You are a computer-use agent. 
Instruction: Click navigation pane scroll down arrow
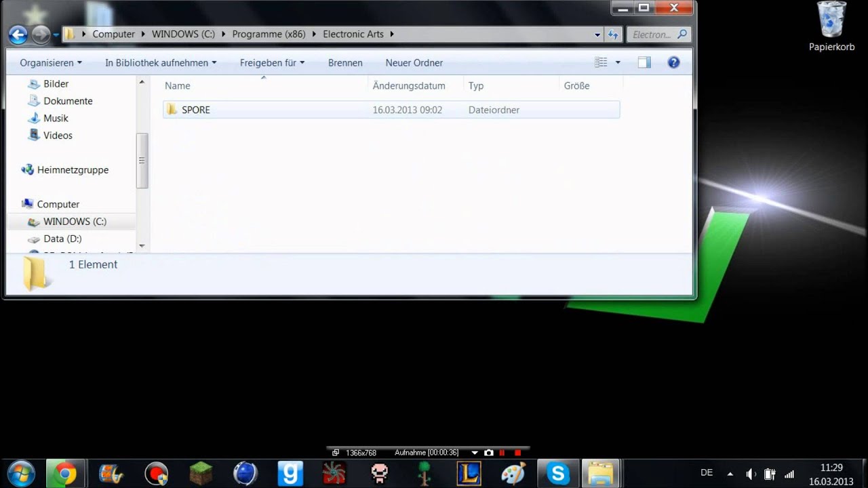(142, 246)
